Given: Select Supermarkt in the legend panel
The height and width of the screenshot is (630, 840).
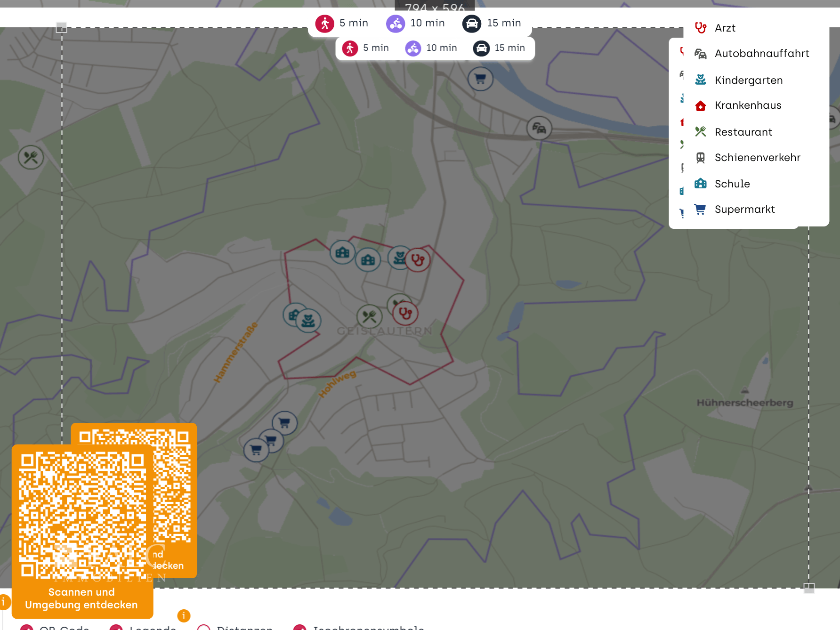Looking at the screenshot, I should [x=744, y=209].
